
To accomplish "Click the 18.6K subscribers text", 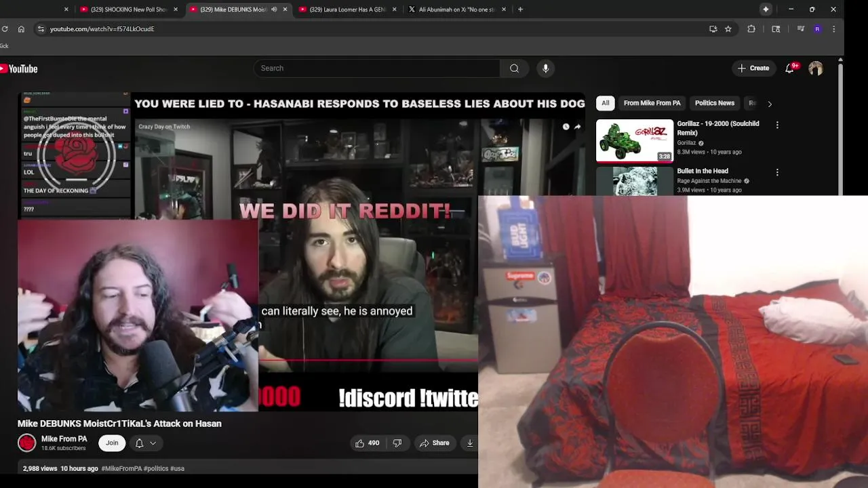I will tap(63, 449).
